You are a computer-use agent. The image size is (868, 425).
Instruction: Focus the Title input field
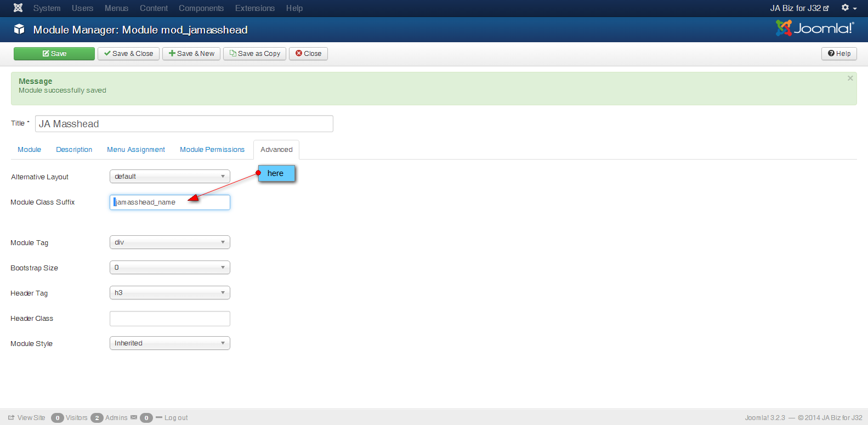coord(184,124)
